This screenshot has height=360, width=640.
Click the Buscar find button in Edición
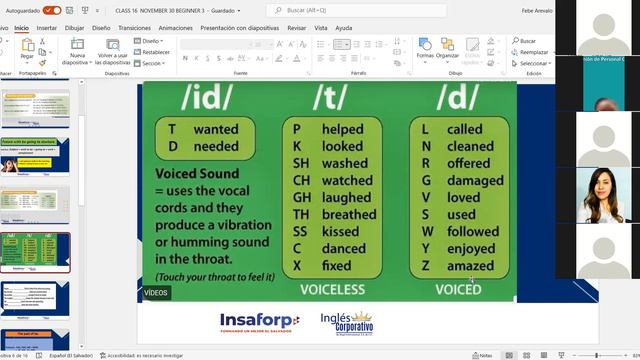(x=524, y=41)
